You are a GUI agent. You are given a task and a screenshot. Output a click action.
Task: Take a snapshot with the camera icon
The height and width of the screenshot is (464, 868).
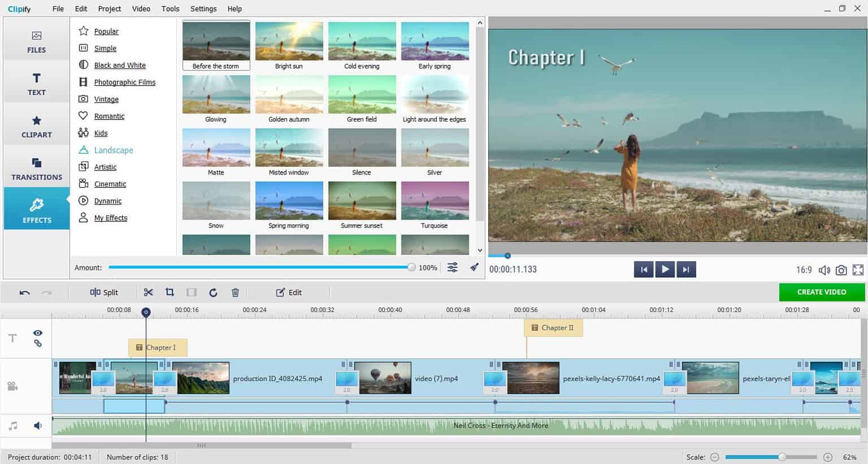(x=841, y=270)
